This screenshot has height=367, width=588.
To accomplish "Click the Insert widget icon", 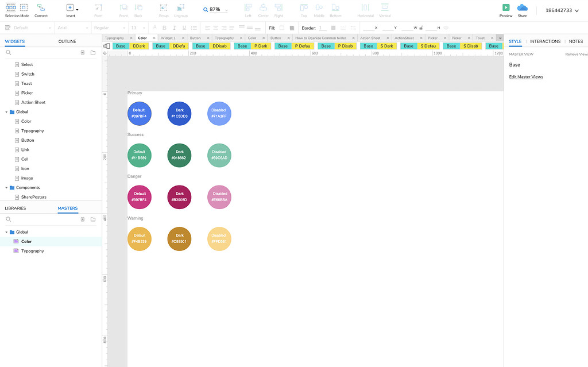I will [x=70, y=8].
